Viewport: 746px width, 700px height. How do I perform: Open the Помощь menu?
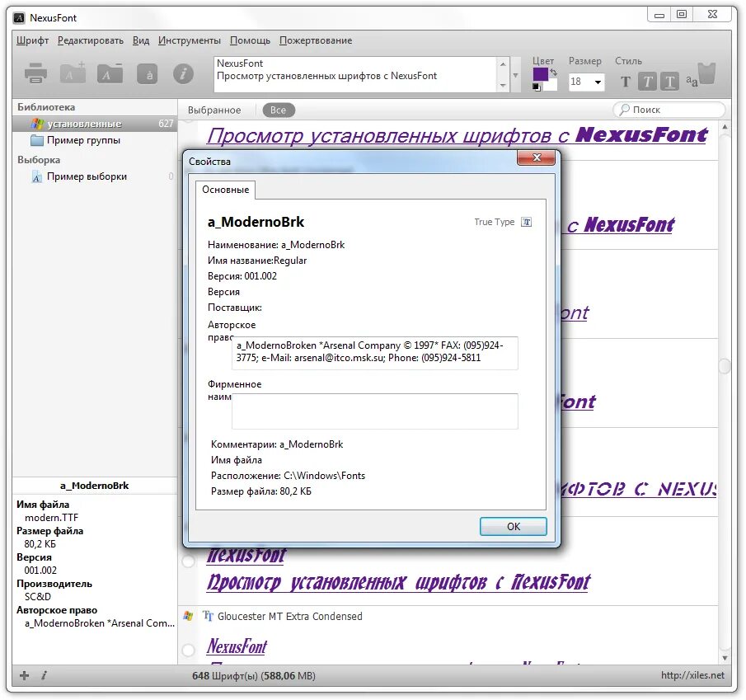250,40
